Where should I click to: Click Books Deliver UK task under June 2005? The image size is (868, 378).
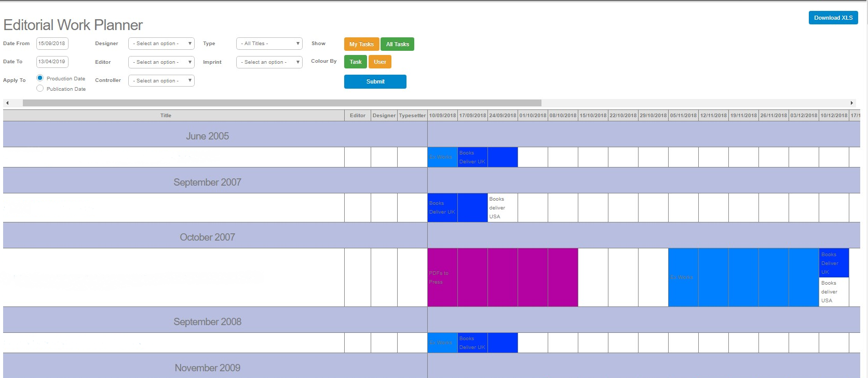point(487,157)
